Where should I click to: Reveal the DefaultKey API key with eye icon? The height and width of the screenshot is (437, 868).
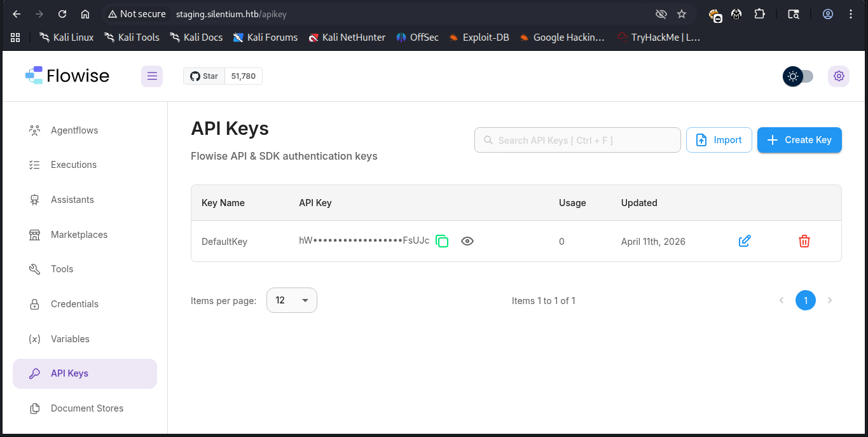(x=467, y=241)
